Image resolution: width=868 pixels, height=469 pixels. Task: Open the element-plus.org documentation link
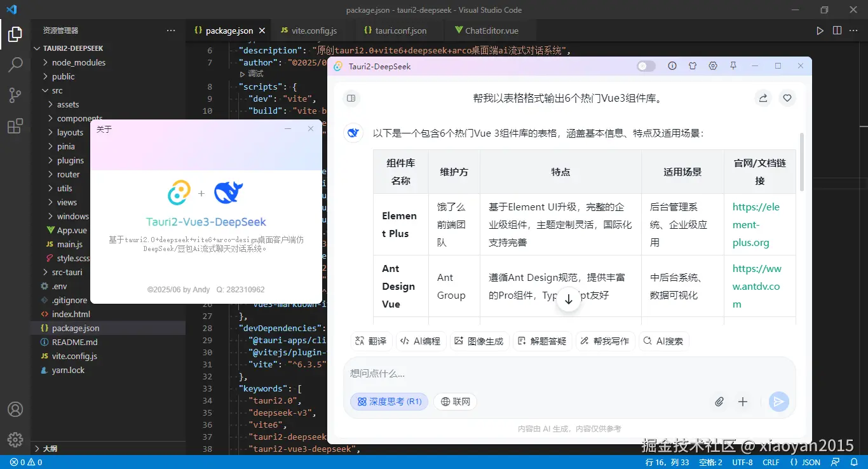click(756, 225)
